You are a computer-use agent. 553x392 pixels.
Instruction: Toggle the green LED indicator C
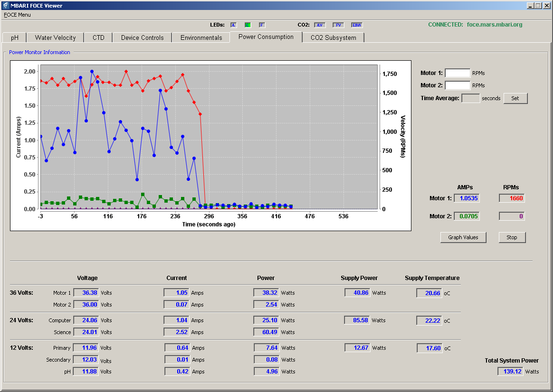pos(248,25)
